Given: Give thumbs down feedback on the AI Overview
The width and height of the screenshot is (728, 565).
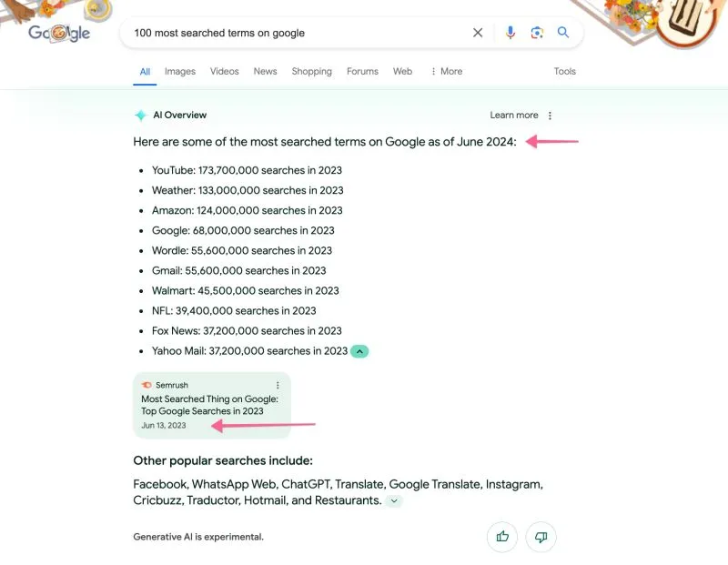Looking at the screenshot, I should tap(541, 537).
